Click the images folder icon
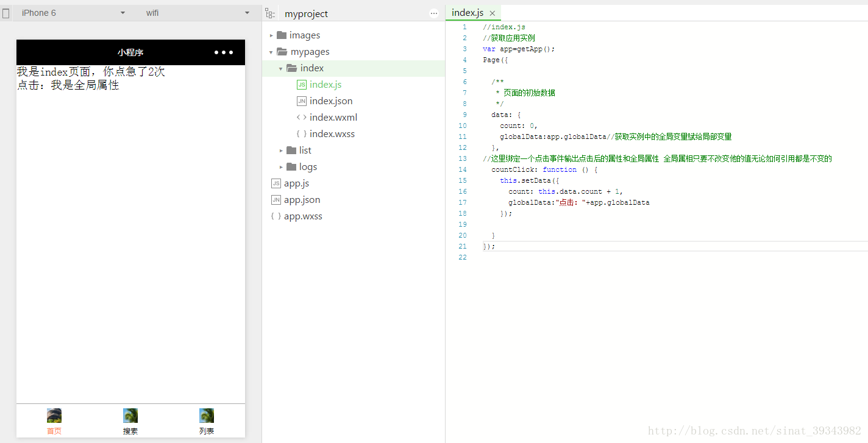868x443 pixels. pos(282,35)
